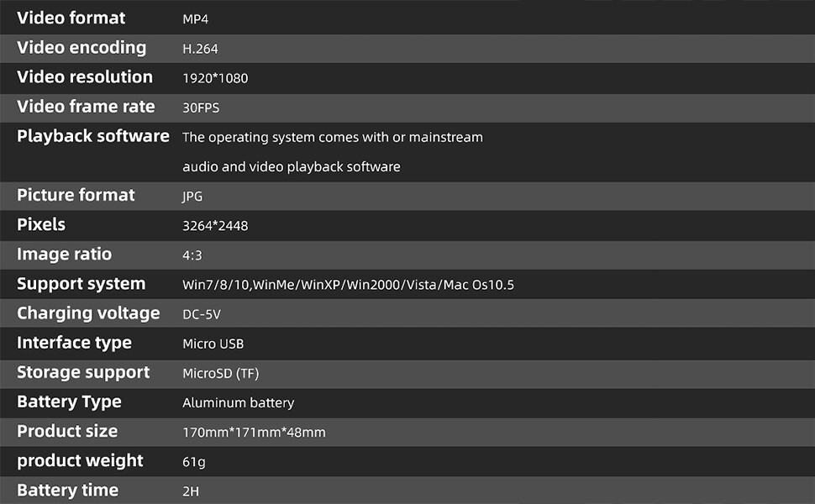Viewport: 815px width, 504px height.
Task: Select the Support system value list
Action: tap(348, 285)
